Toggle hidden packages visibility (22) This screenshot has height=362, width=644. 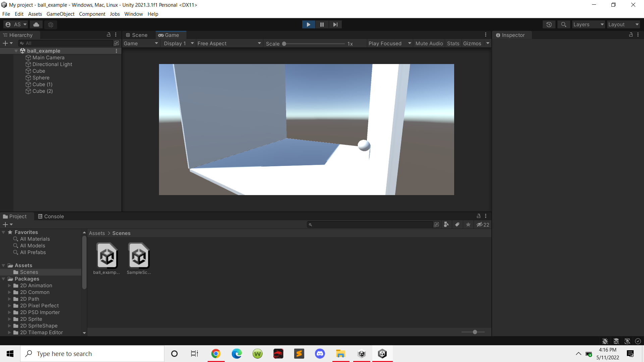[483, 225]
